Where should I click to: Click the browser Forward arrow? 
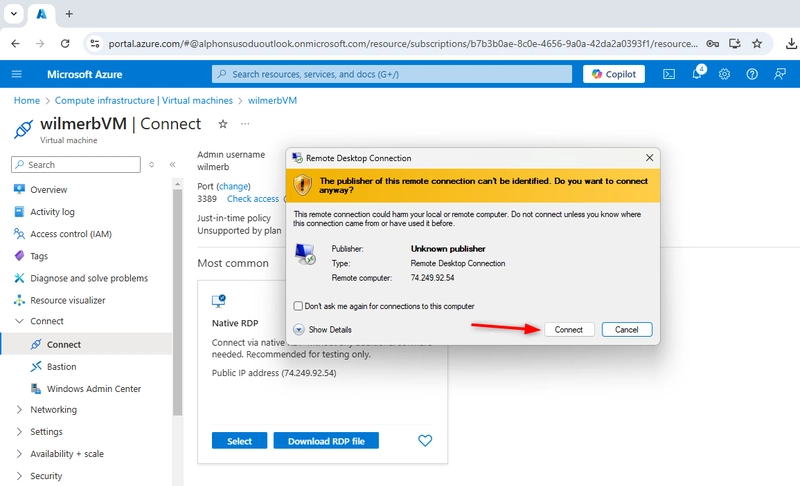click(x=40, y=43)
